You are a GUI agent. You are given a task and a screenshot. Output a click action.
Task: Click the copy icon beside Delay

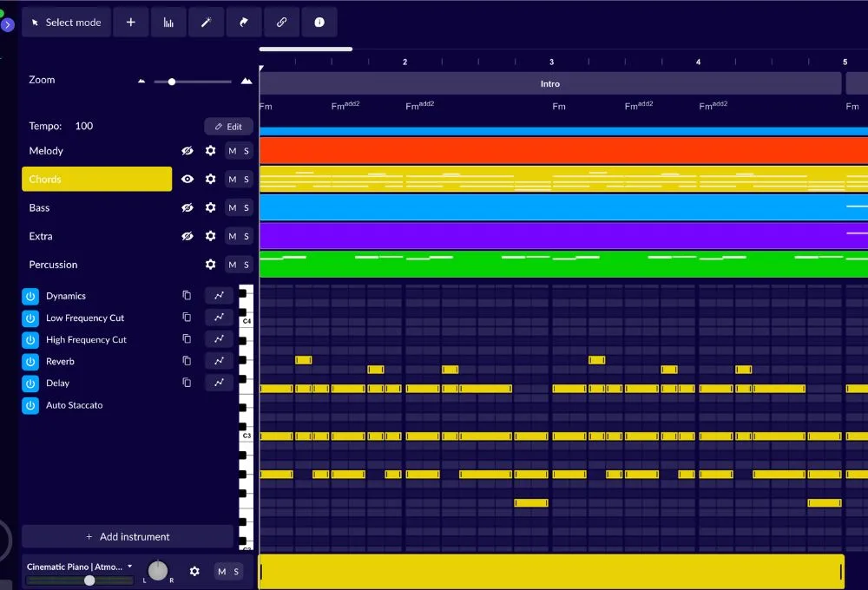coord(187,383)
